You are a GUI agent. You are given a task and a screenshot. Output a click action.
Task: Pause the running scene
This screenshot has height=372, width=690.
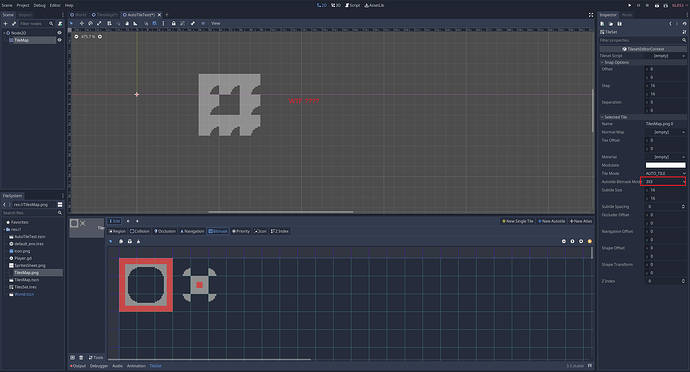point(639,5)
